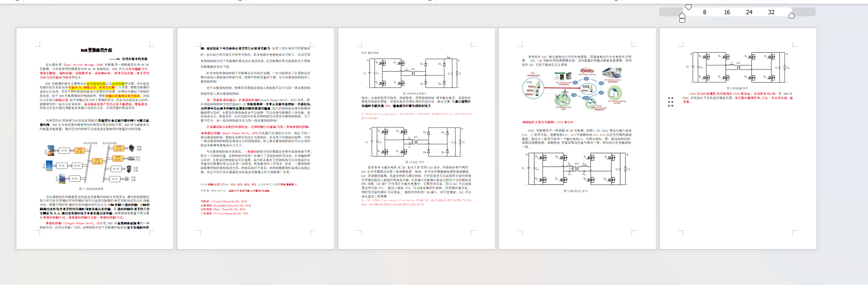Click the CLLC circuit diagram on fourth page
868x285 pixels.
point(575,169)
